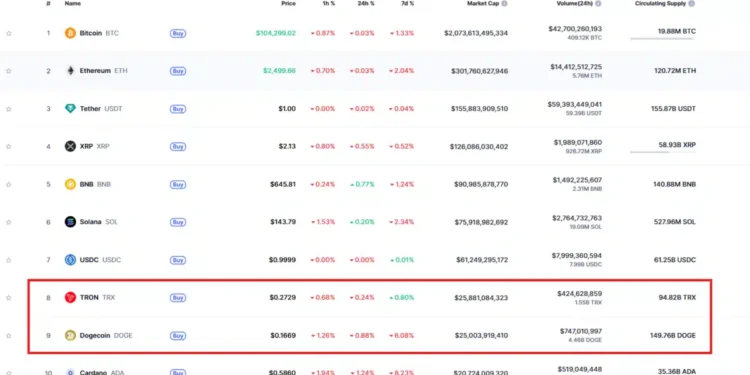This screenshot has width=750, height=375.
Task: Star Bitcoin to add to watchlist
Action: tap(9, 33)
